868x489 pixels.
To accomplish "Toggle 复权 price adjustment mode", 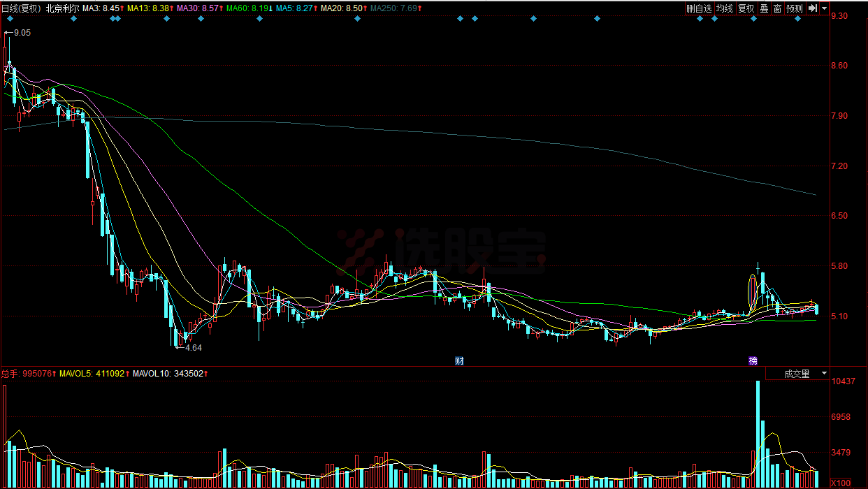I will (x=746, y=8).
